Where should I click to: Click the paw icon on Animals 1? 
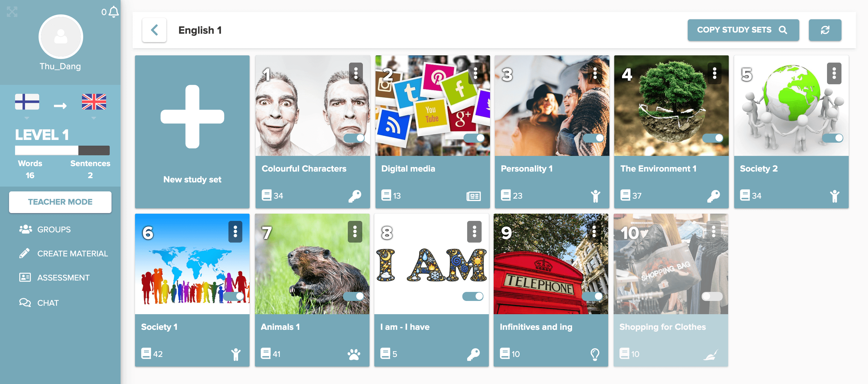coord(354,354)
